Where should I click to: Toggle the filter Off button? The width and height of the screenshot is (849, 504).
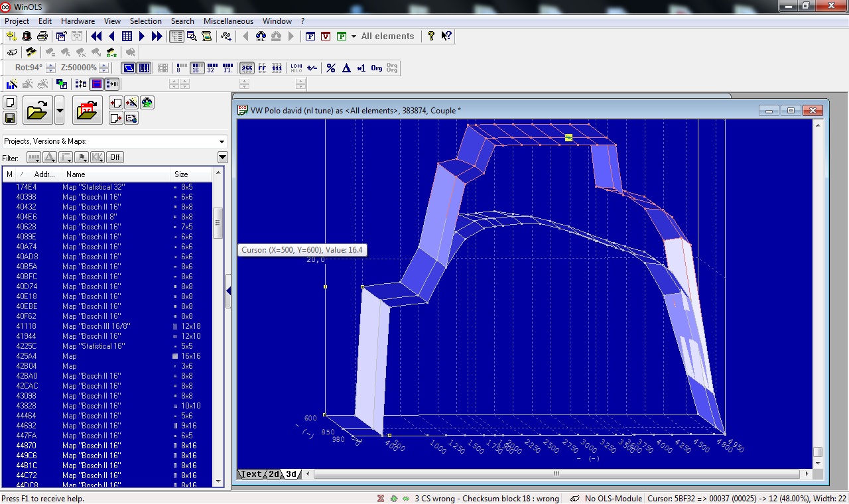115,157
